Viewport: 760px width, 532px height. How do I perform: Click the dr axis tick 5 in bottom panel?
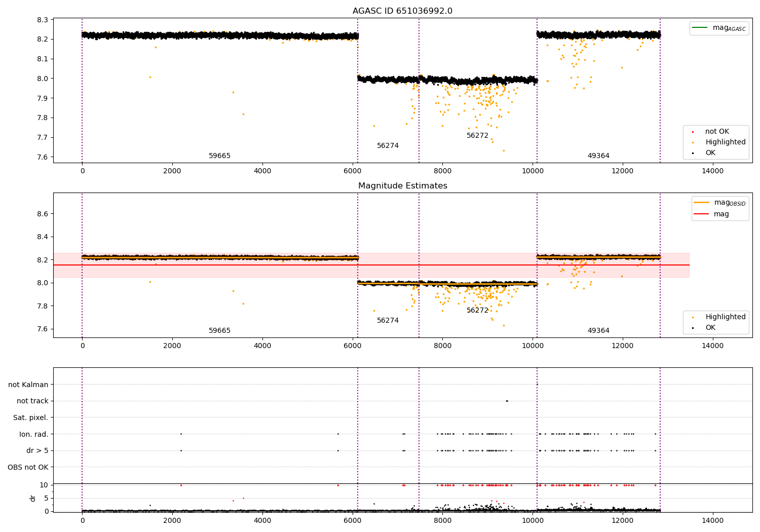[46, 498]
